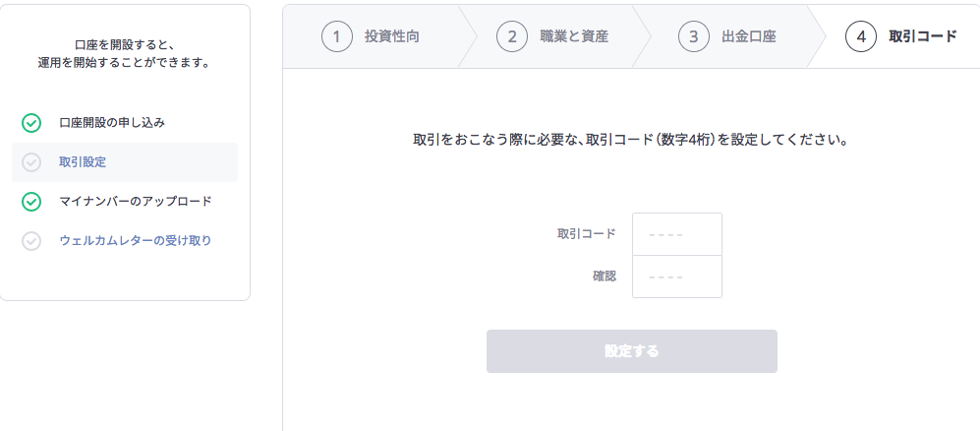
Task: Click green checkmark beside 口座開設の申し込み
Action: (31, 123)
